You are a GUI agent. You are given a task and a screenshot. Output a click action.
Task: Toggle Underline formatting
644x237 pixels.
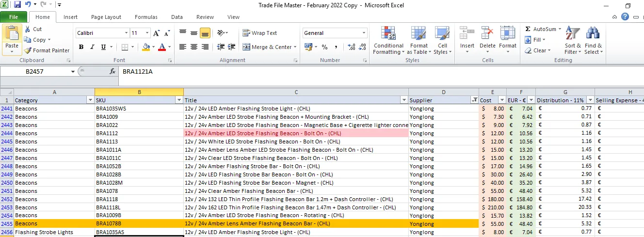pyautogui.click(x=103, y=47)
